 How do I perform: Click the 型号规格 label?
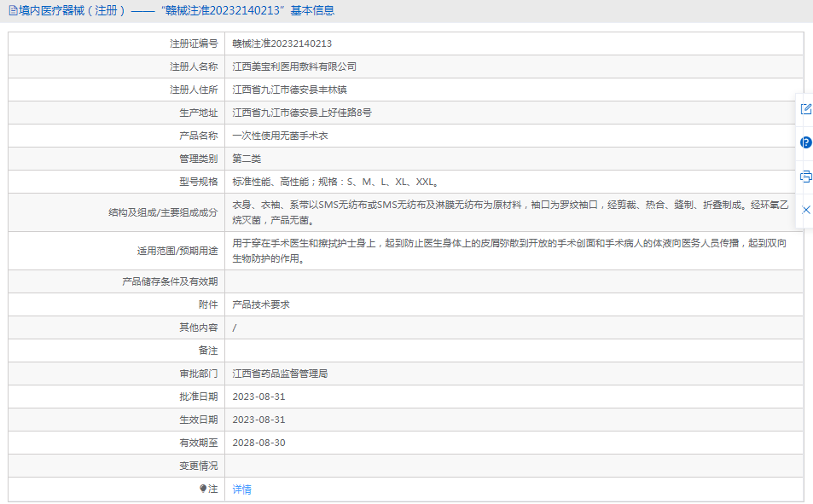[x=199, y=182]
